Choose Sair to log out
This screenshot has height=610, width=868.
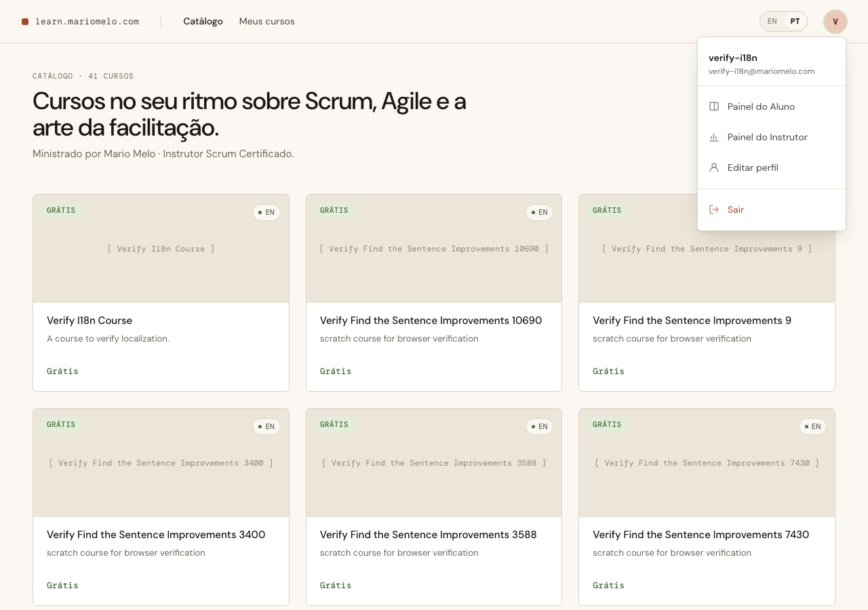(772, 209)
